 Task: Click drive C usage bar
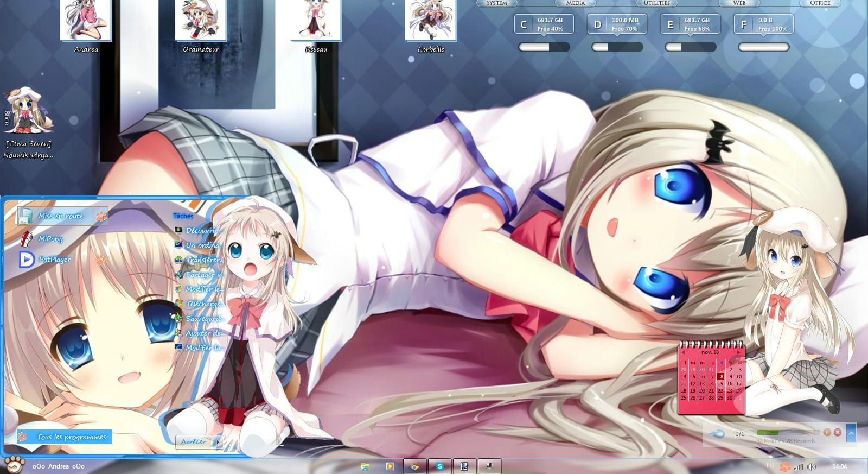544,47
